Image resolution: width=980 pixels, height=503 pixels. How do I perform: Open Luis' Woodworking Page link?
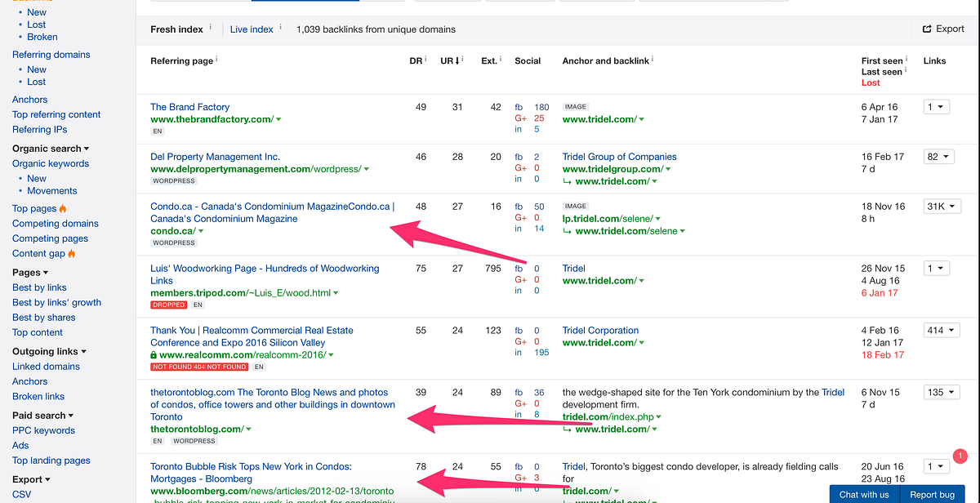pyautogui.click(x=265, y=274)
